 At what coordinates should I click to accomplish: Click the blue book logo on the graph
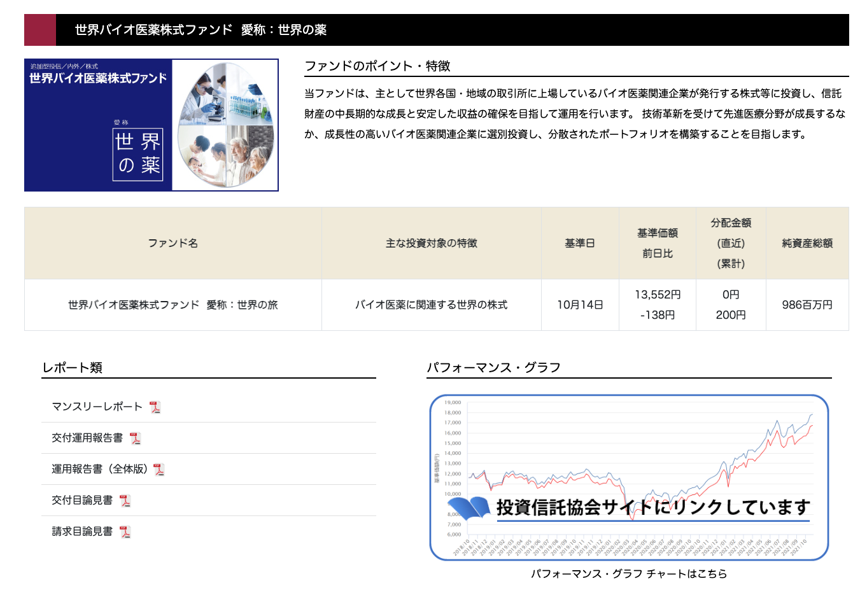pos(469,508)
